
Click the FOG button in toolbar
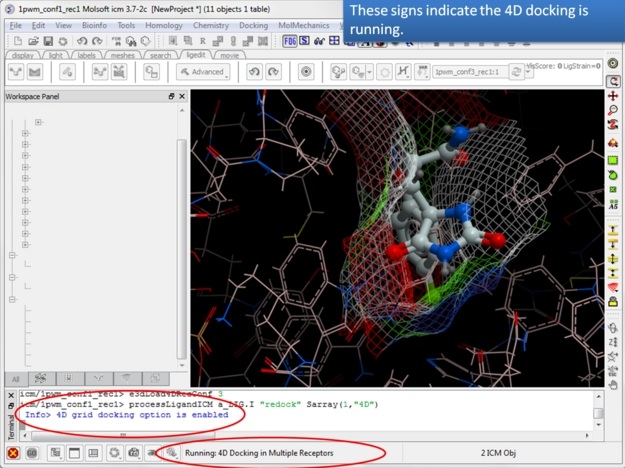tap(290, 41)
